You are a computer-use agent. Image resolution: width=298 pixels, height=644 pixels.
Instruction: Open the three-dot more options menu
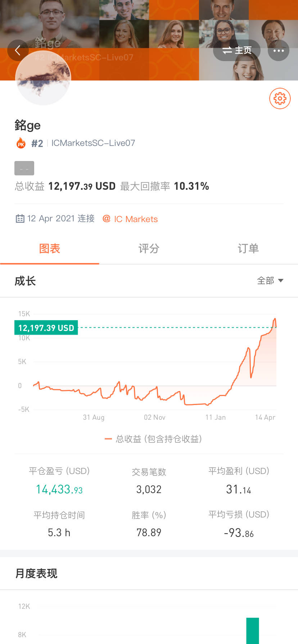(279, 50)
